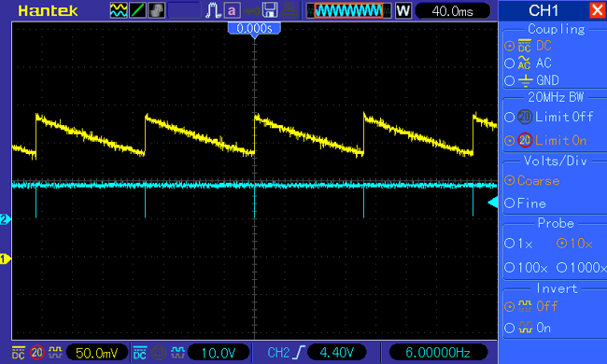Screen dimensions: 607x364
Task: Click the CH2 invert status icon
Action: (177, 352)
